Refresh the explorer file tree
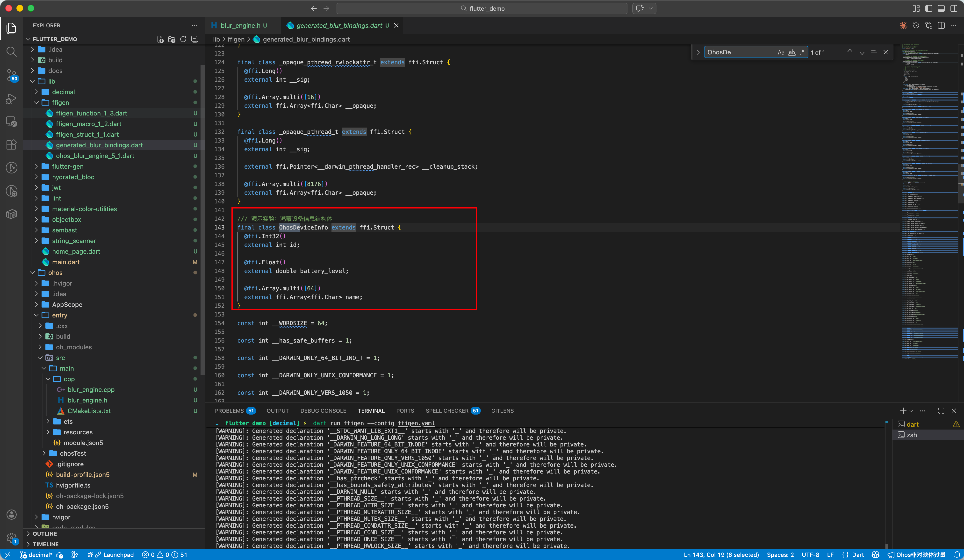 [183, 39]
